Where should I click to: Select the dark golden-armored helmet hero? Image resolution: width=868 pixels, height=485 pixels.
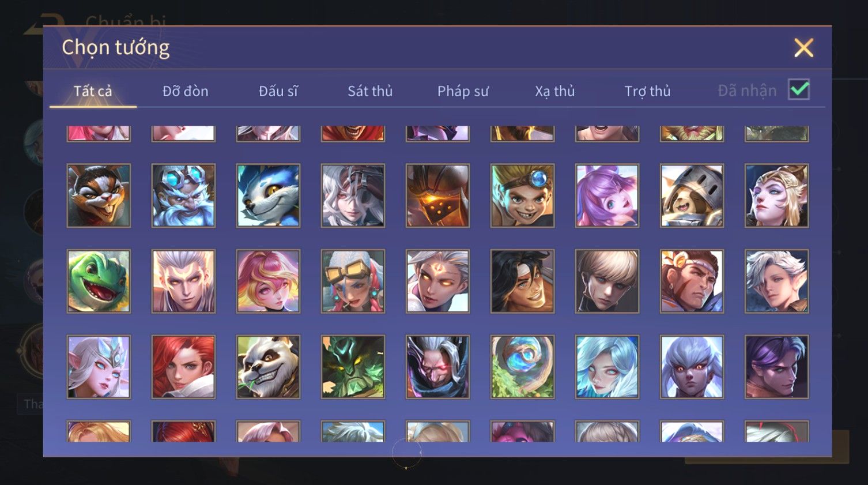click(x=437, y=195)
